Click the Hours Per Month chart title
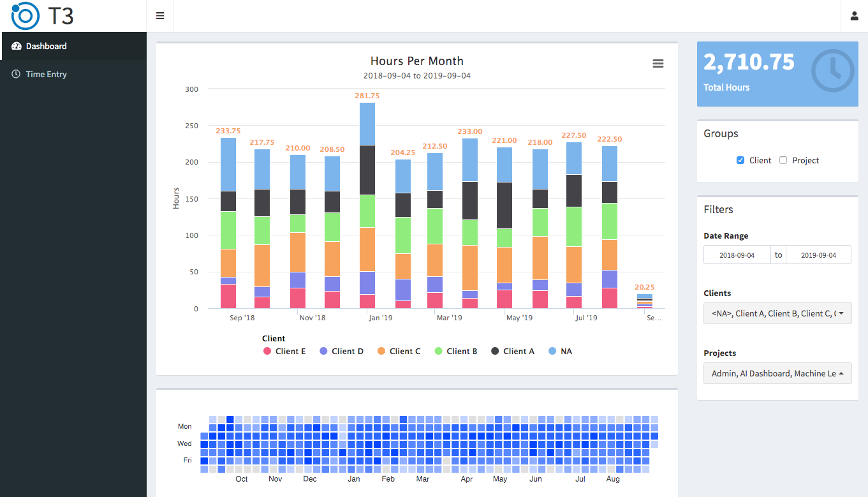The image size is (868, 497). click(417, 61)
